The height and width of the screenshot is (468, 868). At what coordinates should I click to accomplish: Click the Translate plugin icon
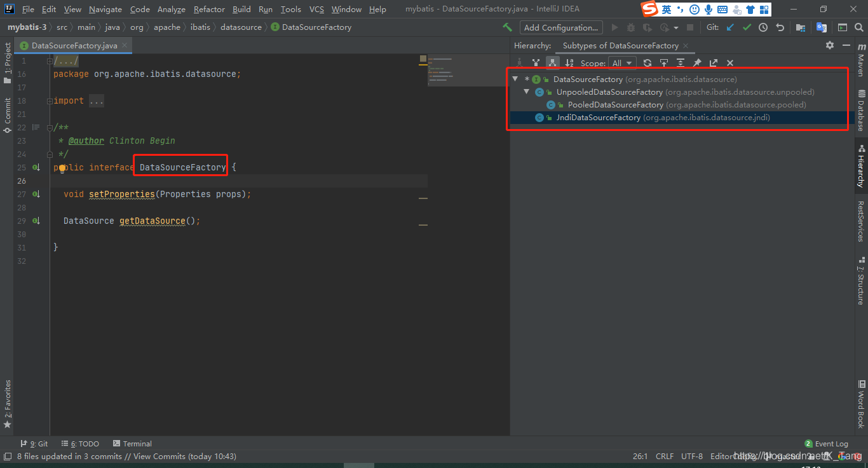(x=822, y=27)
